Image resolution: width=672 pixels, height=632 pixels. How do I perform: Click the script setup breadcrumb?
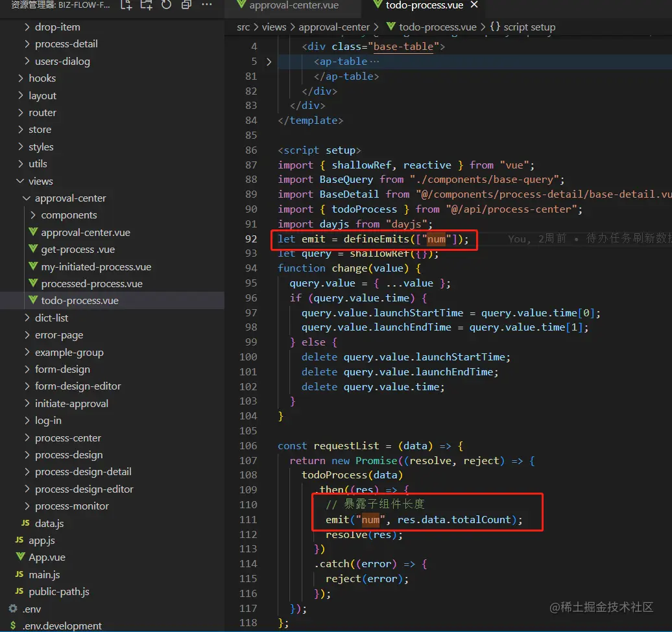click(523, 27)
